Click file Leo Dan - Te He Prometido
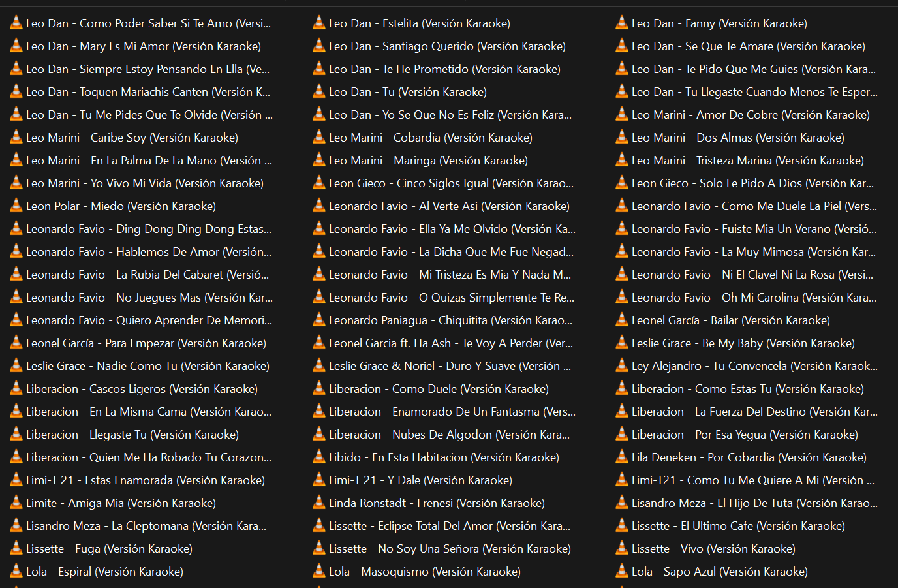 pos(437,69)
